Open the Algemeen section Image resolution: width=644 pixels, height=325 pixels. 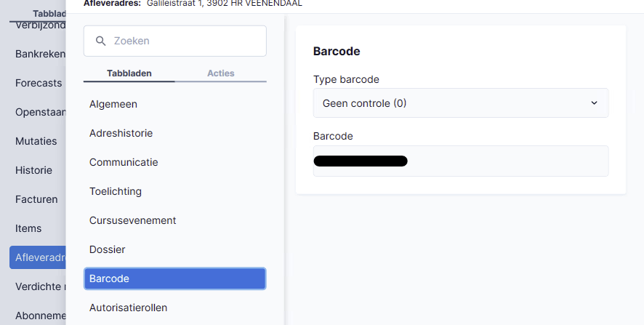click(113, 104)
